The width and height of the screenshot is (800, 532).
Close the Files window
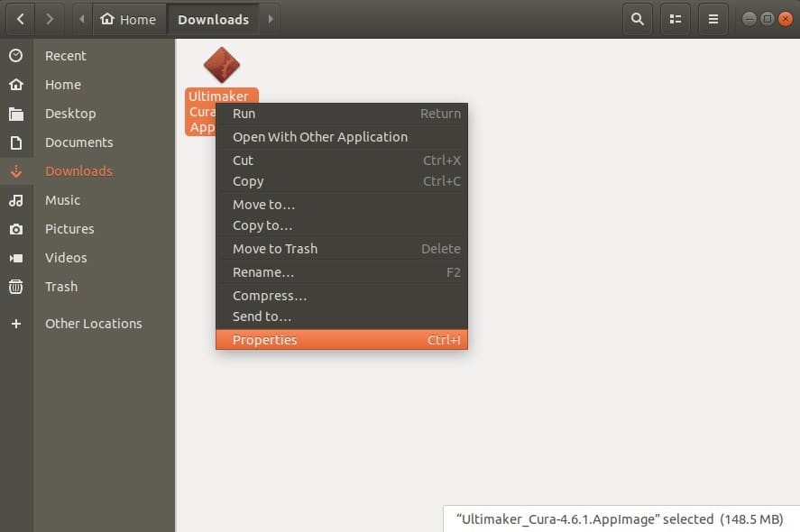point(786,19)
